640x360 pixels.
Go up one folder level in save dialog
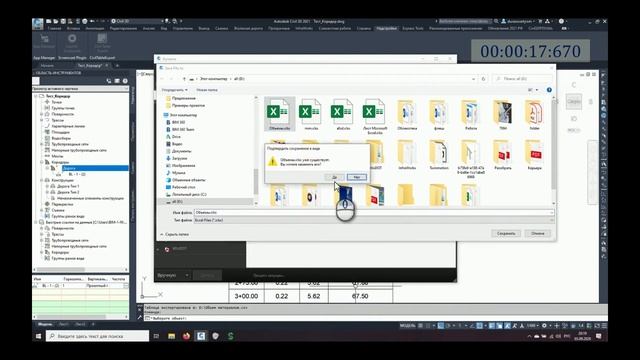pyautogui.click(x=184, y=79)
